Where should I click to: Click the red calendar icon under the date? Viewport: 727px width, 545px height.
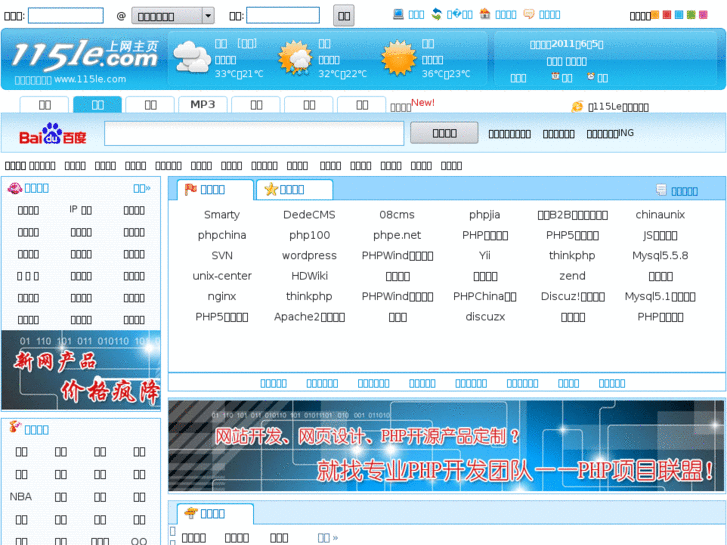click(555, 76)
